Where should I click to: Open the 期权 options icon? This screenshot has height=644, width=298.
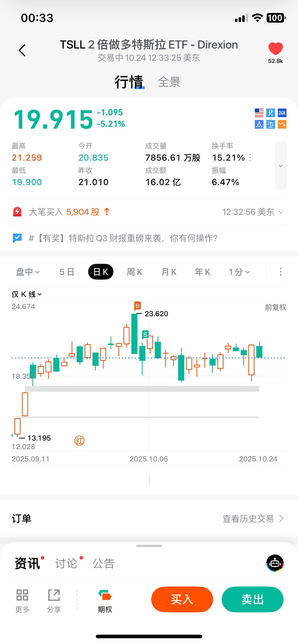(105, 596)
